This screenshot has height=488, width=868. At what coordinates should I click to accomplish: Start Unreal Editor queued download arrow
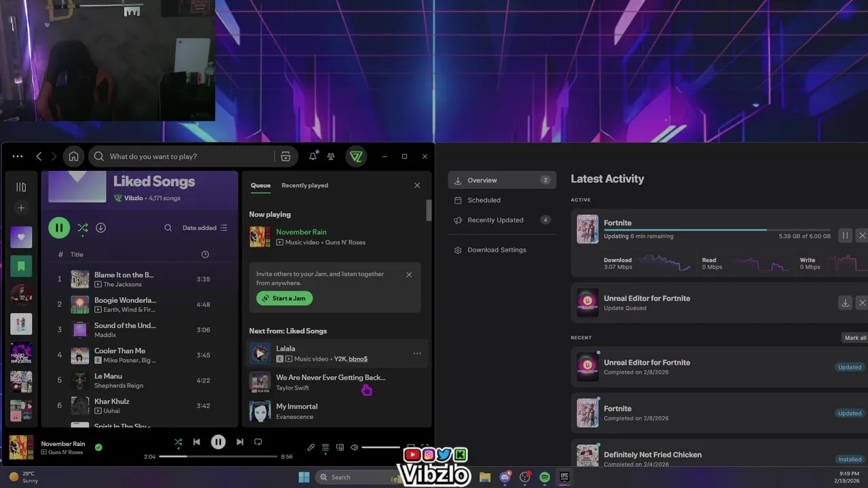845,303
